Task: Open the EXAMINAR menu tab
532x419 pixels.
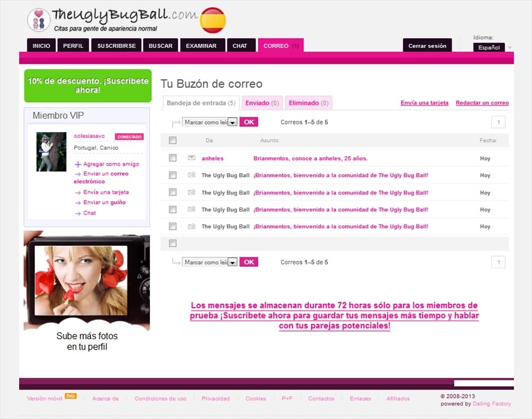Action: point(201,45)
